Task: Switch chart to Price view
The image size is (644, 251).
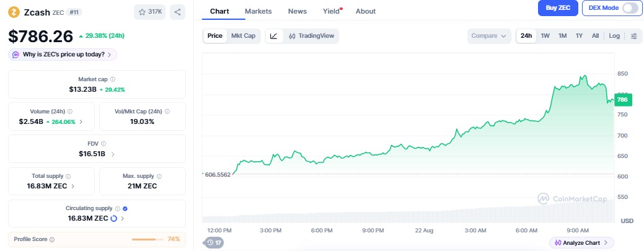Action: (x=215, y=36)
